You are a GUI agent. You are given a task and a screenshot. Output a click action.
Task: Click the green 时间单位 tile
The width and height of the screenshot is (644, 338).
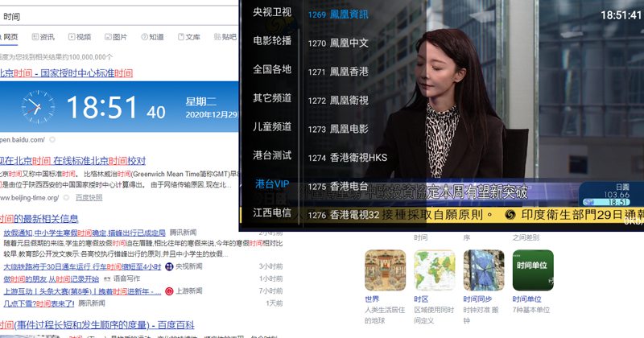pos(532,270)
